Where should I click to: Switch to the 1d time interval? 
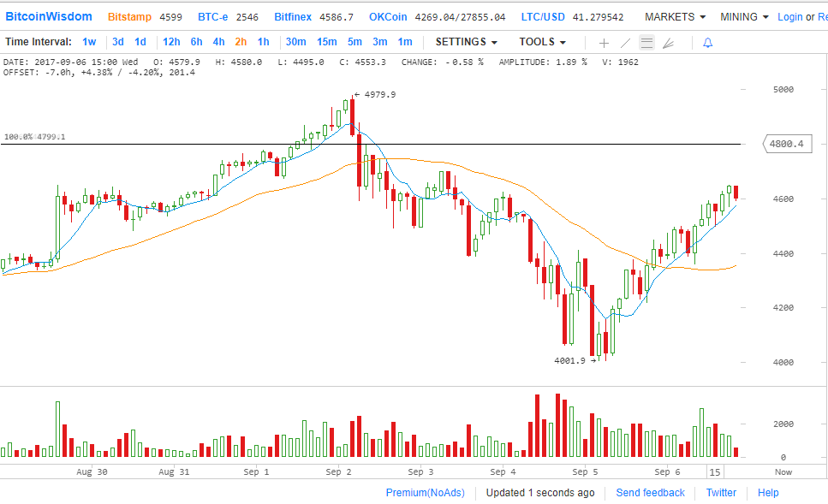(140, 42)
